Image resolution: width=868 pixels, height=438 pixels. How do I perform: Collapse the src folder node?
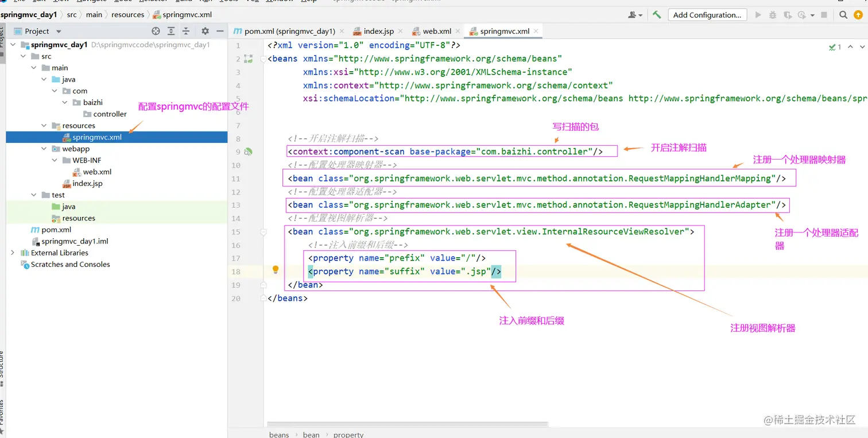[x=23, y=56]
